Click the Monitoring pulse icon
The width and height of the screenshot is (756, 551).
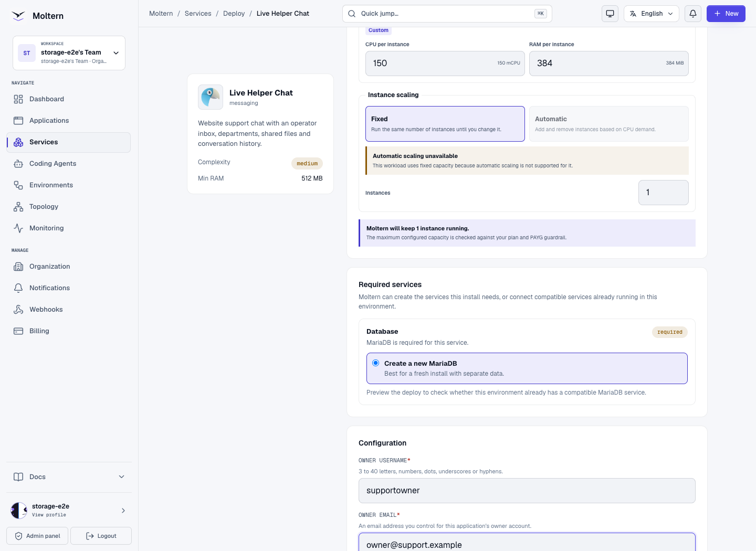(x=18, y=228)
